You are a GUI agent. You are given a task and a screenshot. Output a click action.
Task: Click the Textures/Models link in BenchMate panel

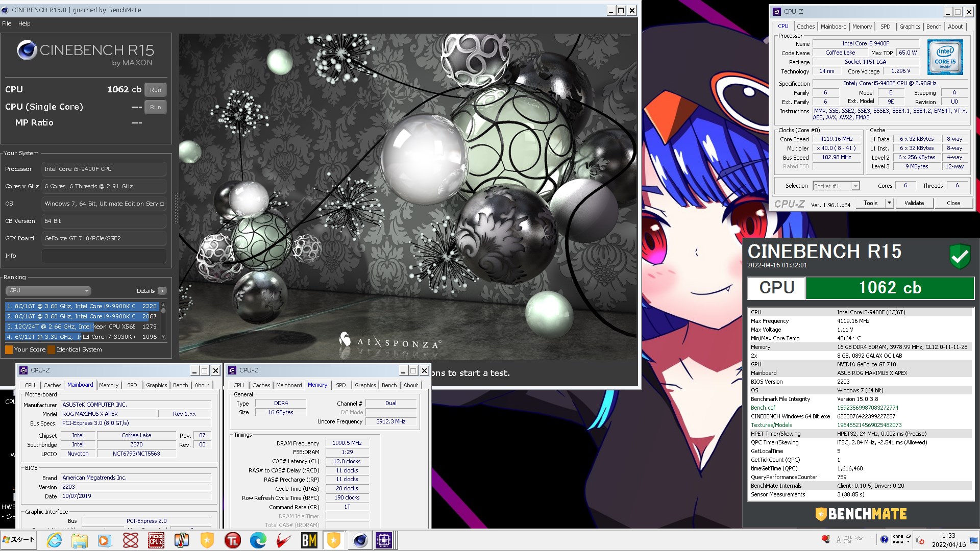[x=771, y=425]
